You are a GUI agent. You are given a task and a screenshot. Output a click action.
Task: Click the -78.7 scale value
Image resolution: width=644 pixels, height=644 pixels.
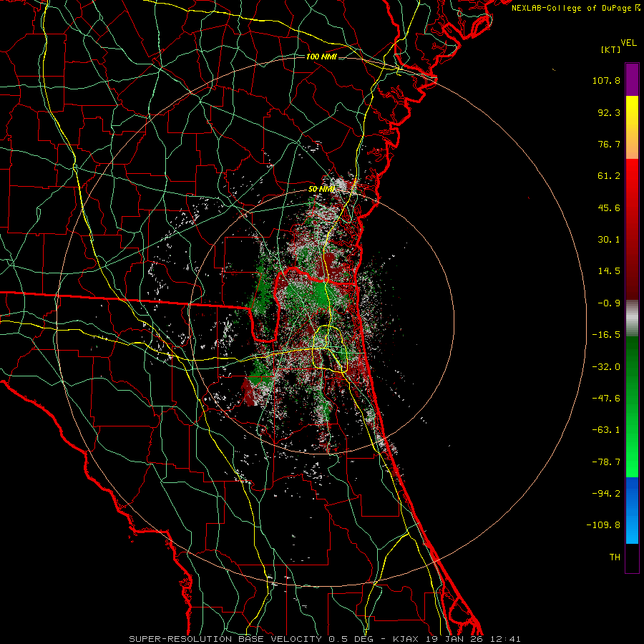[x=606, y=462]
